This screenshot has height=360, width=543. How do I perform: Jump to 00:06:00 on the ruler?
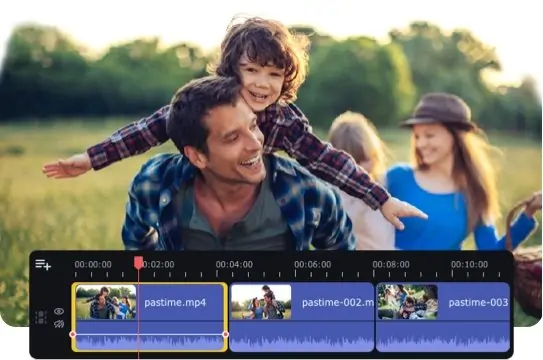point(312,264)
